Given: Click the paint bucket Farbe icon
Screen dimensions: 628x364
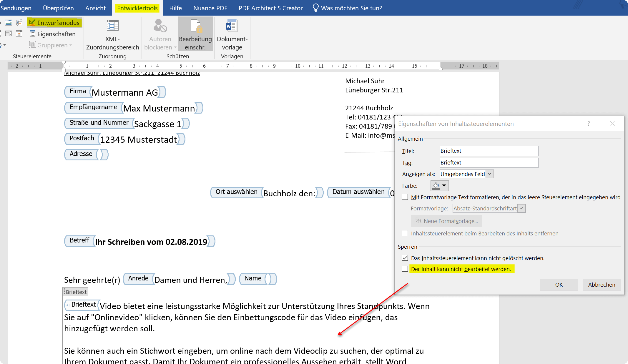Looking at the screenshot, I should [x=436, y=186].
